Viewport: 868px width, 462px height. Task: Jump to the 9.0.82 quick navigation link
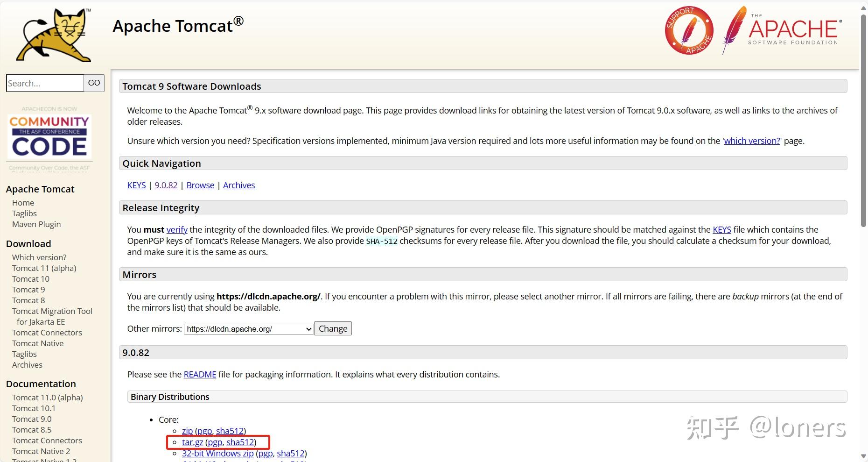[x=166, y=185]
